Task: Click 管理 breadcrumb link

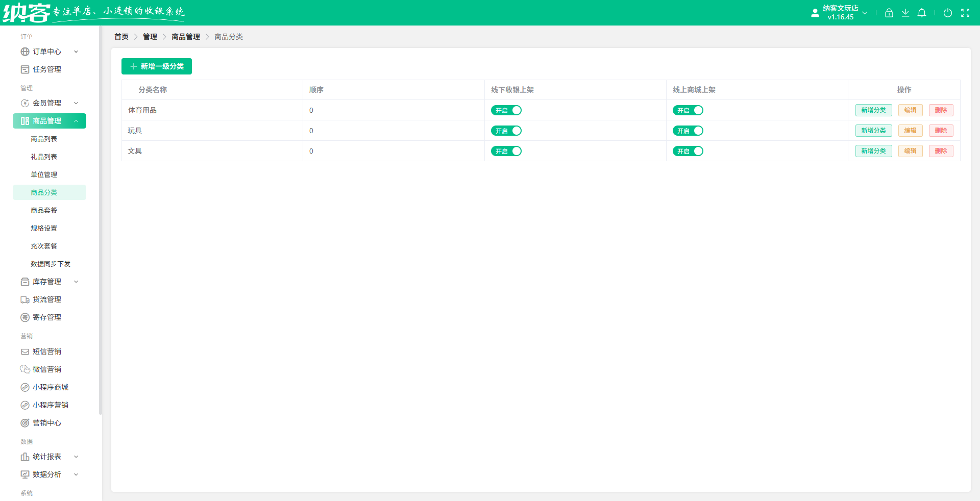Action: tap(150, 37)
